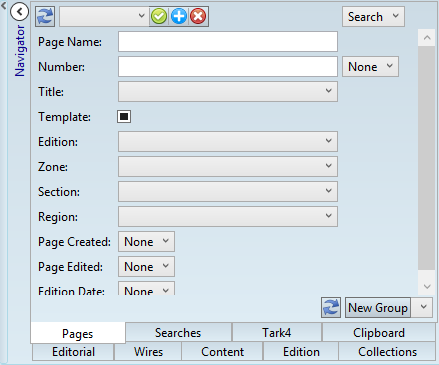
Task: Add a new saved search with the blue plus icon
Action: [179, 16]
